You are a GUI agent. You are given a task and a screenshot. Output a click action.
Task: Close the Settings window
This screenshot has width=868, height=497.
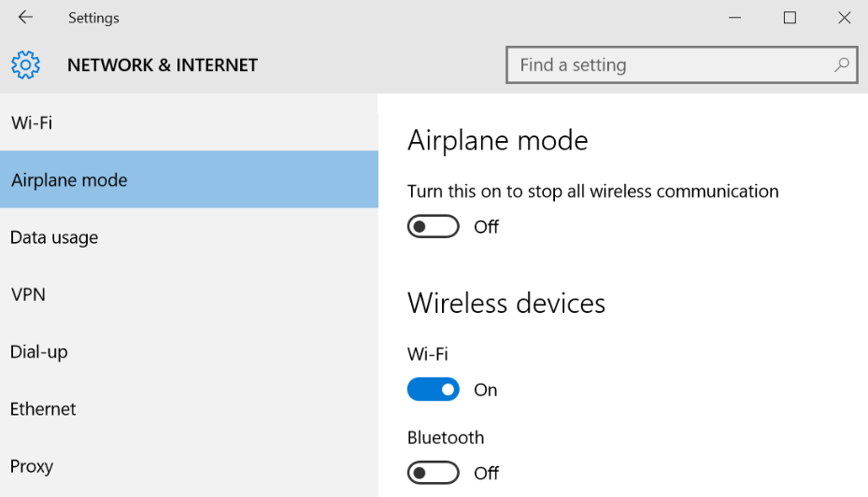[x=845, y=18]
